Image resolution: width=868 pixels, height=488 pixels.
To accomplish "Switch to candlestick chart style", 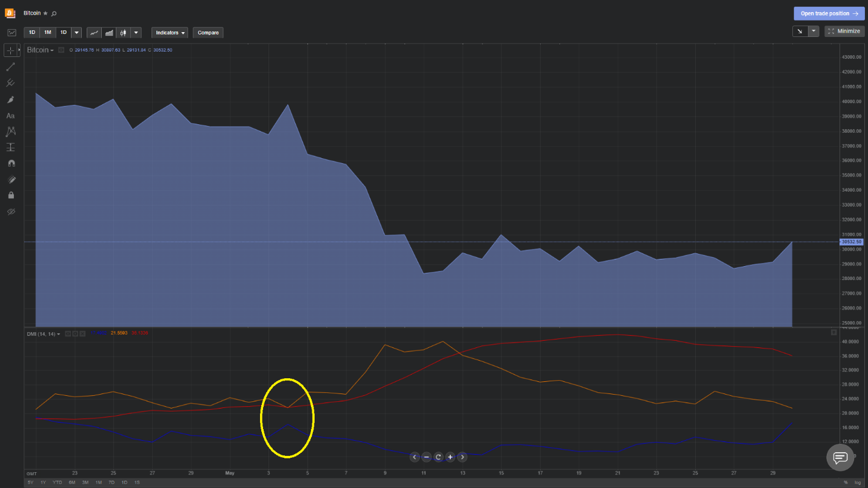I will [x=124, y=33].
